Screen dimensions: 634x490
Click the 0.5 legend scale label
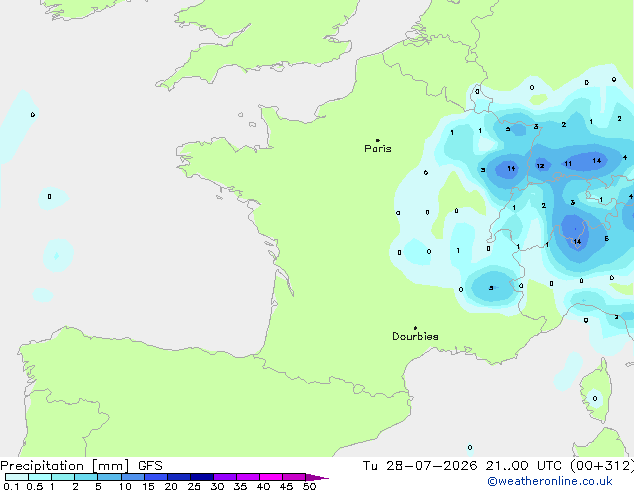click(x=35, y=486)
